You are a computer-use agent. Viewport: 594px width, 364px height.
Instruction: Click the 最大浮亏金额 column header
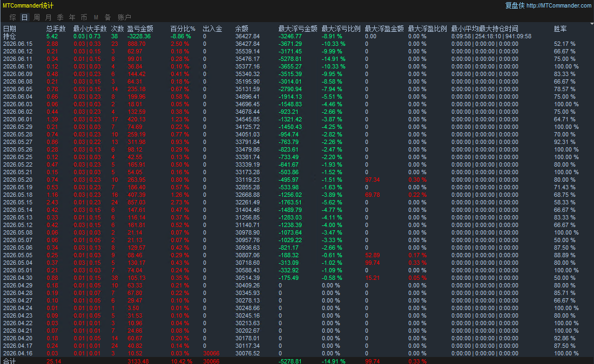(298, 29)
